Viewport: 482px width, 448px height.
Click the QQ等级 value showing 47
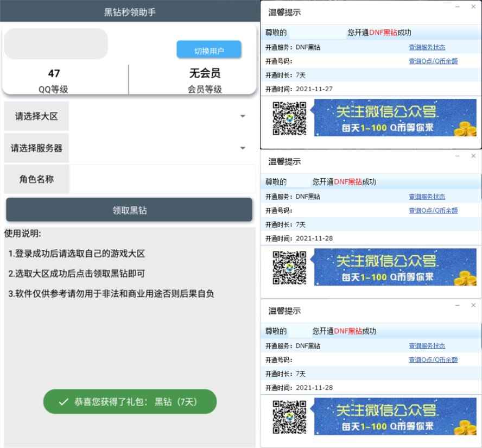pyautogui.click(x=53, y=73)
